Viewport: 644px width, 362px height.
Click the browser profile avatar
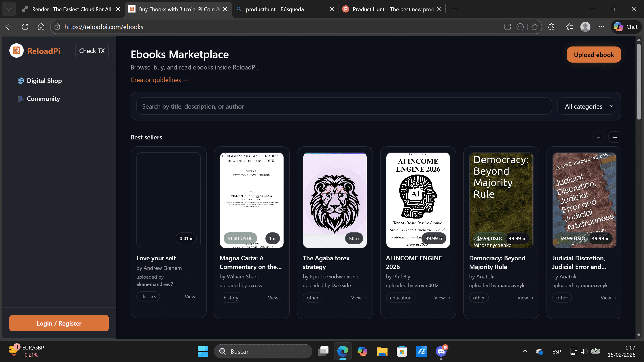(x=585, y=27)
